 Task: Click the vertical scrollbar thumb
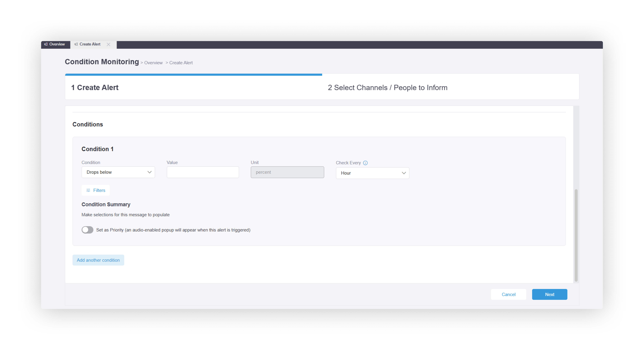tap(576, 235)
